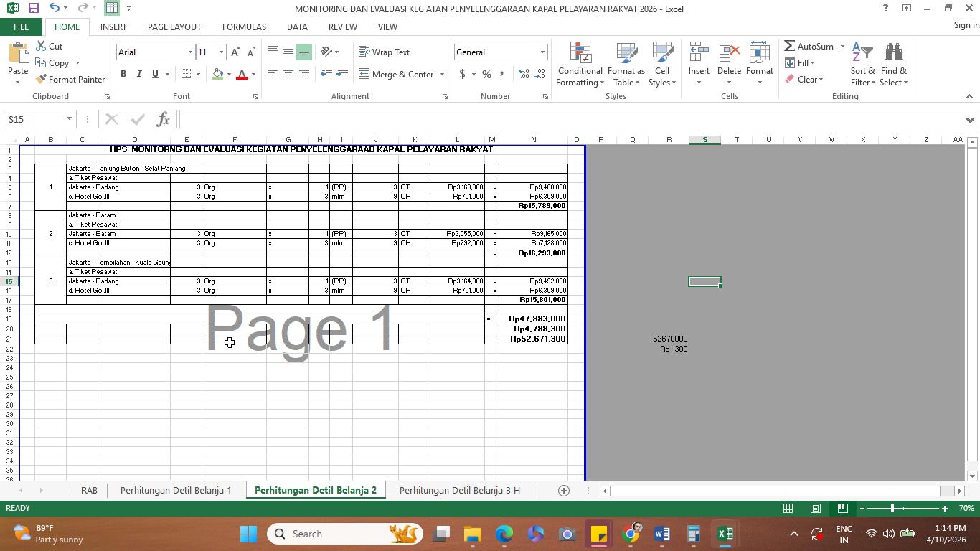Open the INSERT ribbon tab
The height and width of the screenshot is (551, 980).
(x=113, y=27)
